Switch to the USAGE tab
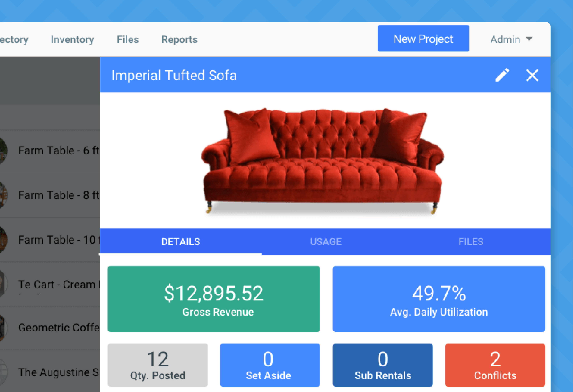 click(x=326, y=242)
